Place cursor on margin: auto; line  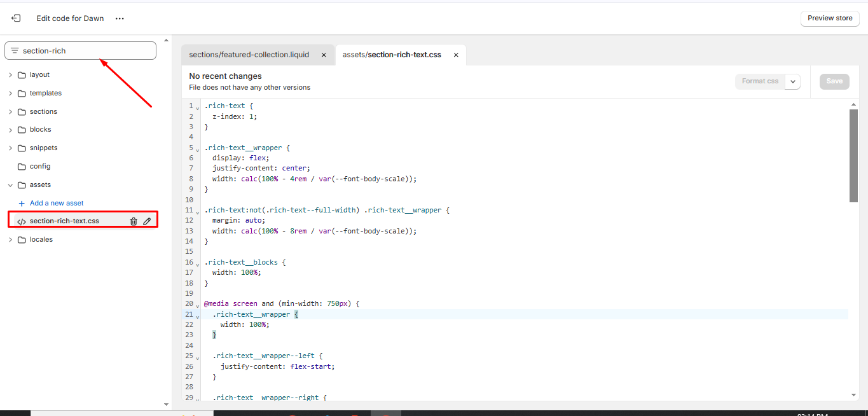[x=239, y=220]
